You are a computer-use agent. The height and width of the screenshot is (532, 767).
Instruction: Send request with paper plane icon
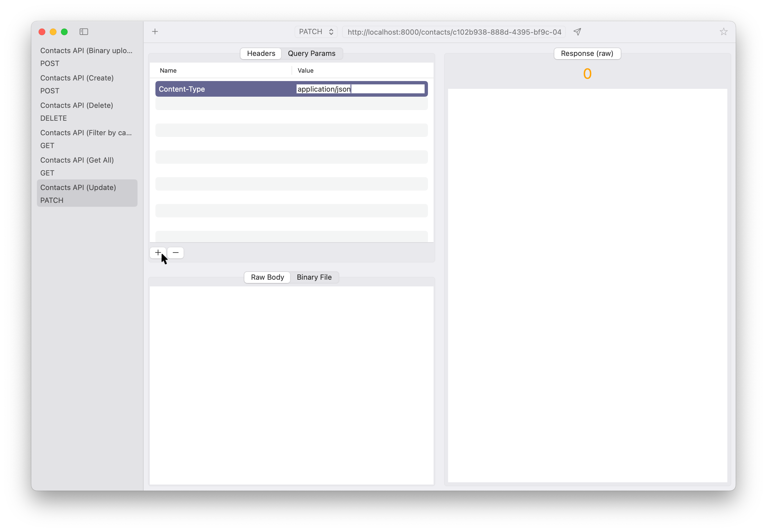(577, 32)
